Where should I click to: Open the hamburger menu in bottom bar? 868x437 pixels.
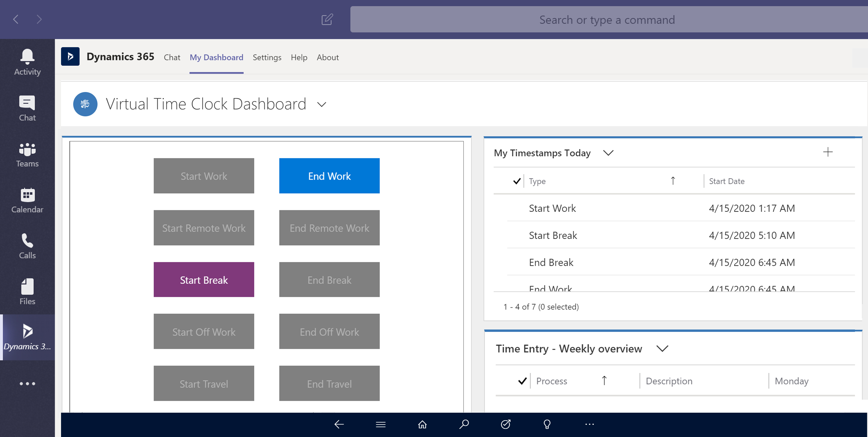click(x=381, y=424)
